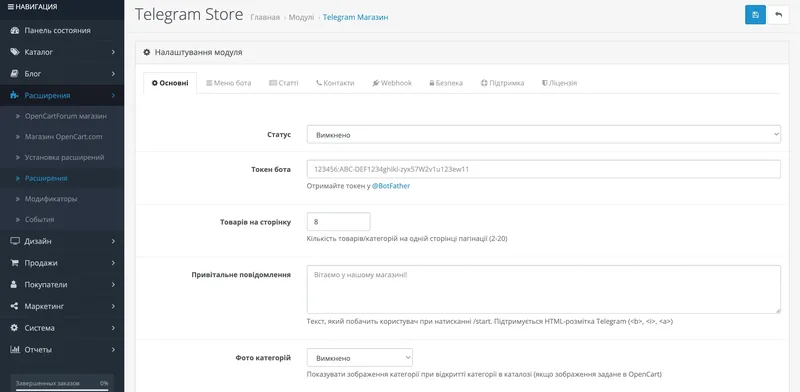Click the back arrow icon button
800x392 pixels.
point(779,15)
